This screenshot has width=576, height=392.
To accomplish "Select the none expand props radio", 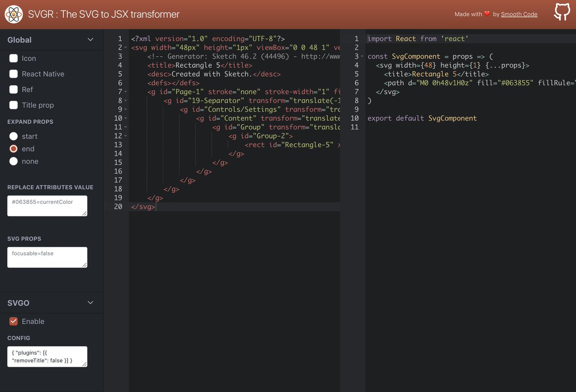I will pos(13,161).
